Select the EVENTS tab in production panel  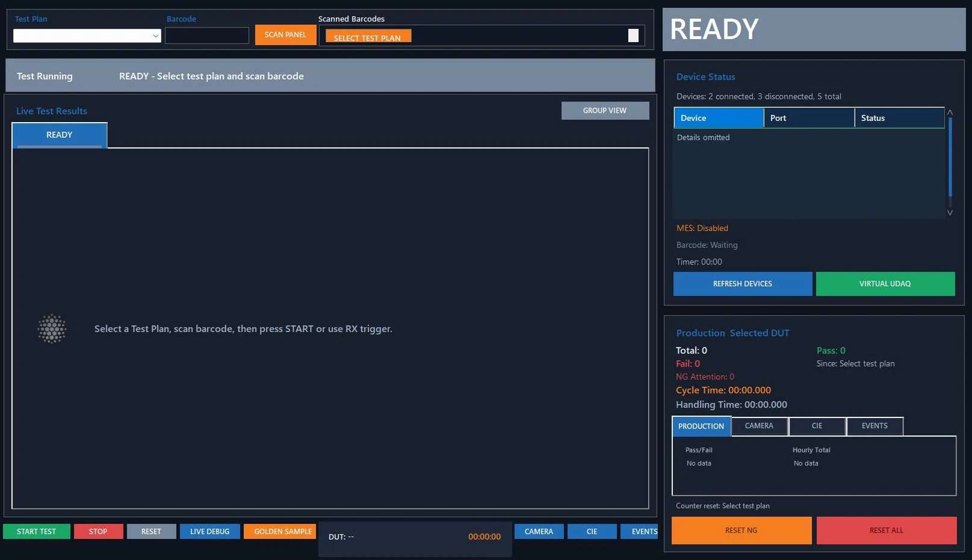875,426
